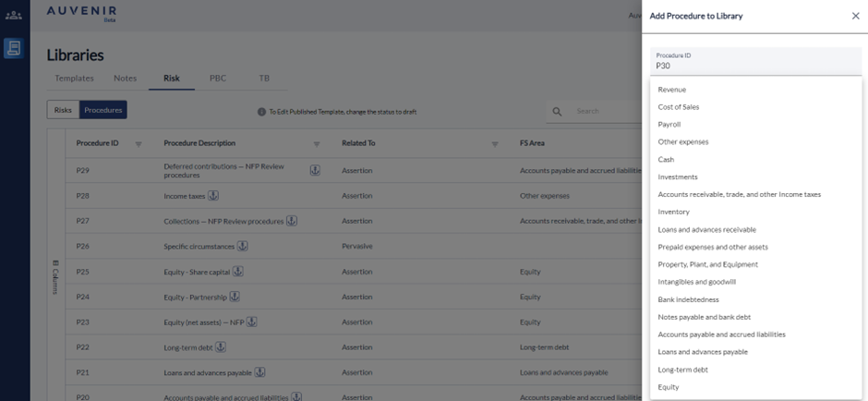Click the info icon near Edit Published Template
Screen dimensions: 868x401
pos(261,112)
